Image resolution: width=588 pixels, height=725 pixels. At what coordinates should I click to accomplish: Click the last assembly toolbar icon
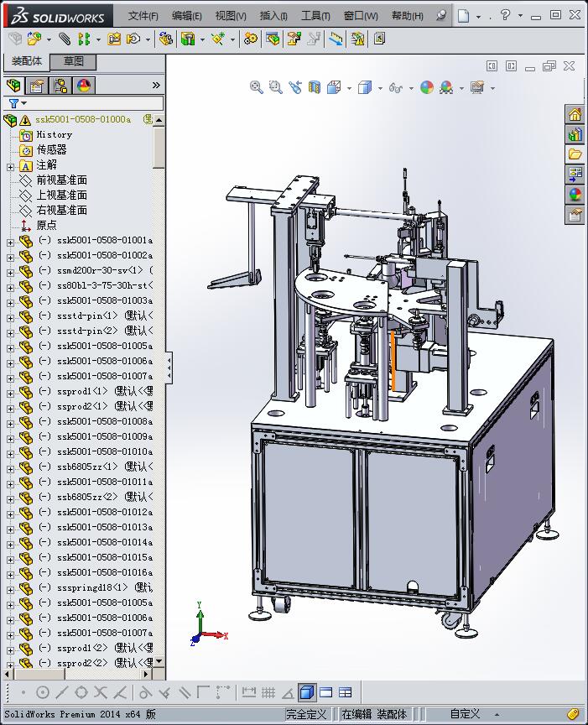pos(379,39)
